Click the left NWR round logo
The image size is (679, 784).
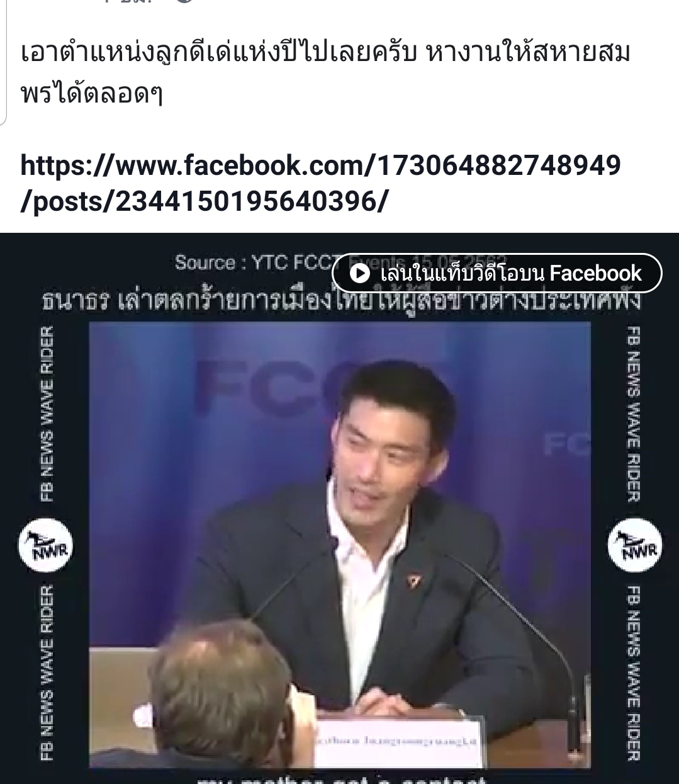(45, 546)
